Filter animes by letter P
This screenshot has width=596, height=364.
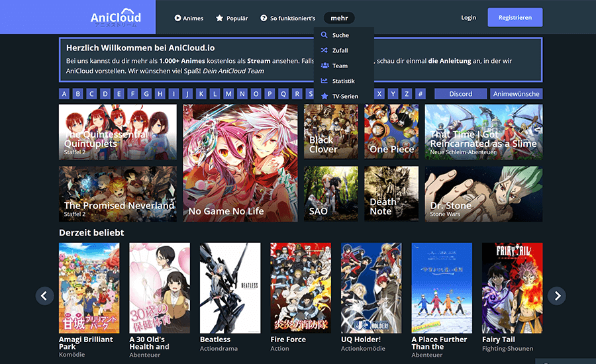[x=270, y=94]
